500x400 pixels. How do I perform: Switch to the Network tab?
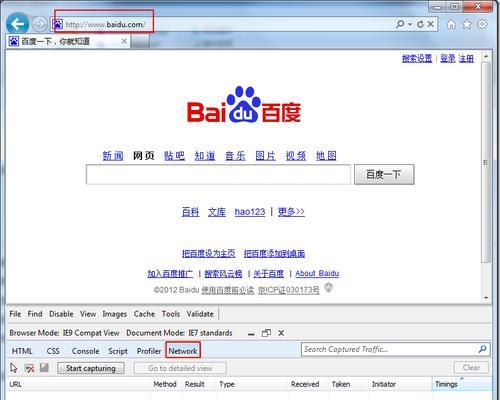click(x=183, y=351)
